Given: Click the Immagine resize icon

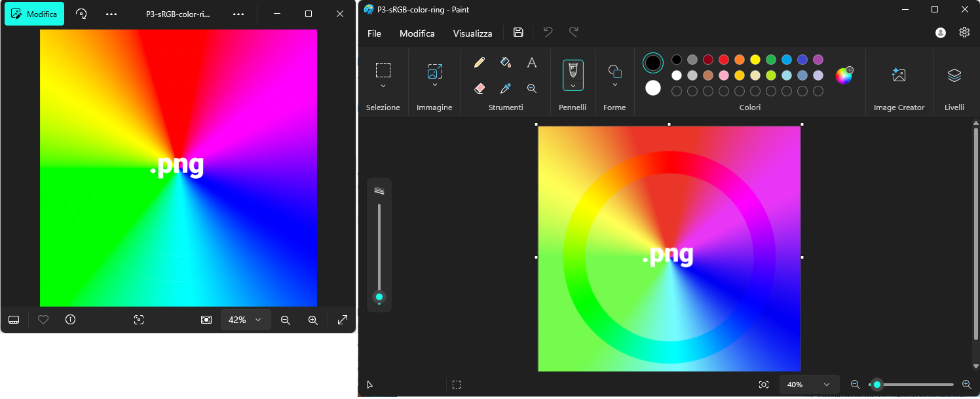Looking at the screenshot, I should coord(435,71).
